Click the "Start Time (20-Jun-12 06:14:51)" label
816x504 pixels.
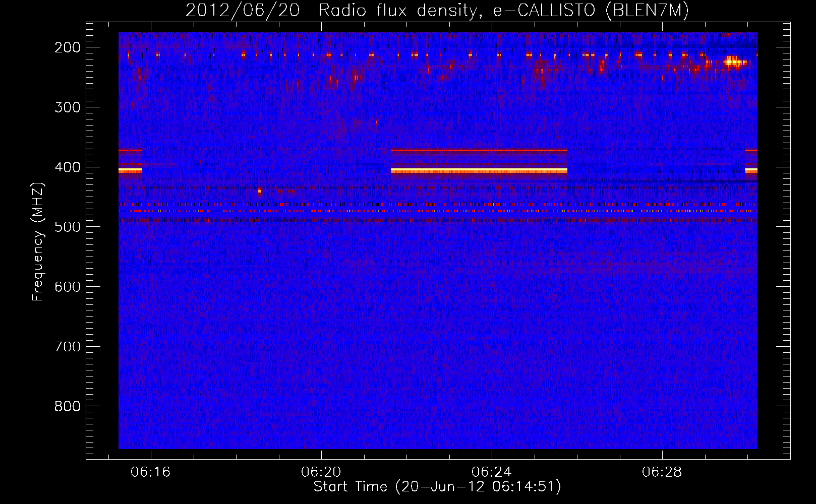(437, 487)
